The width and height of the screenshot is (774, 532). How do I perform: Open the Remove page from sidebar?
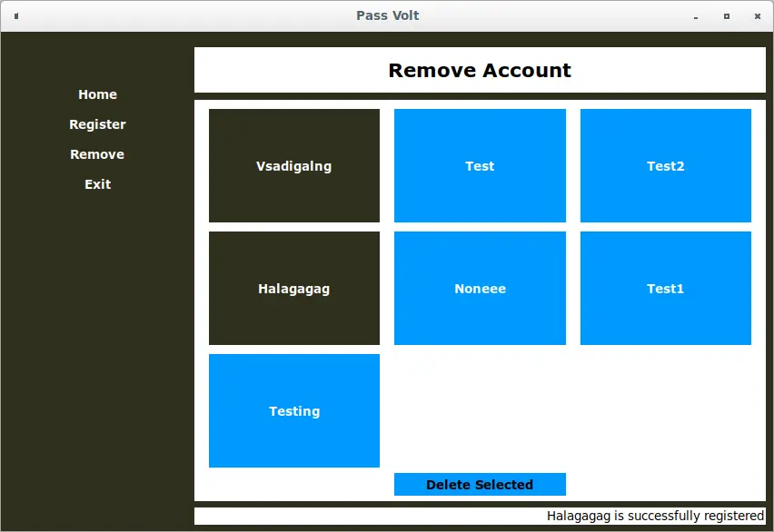97,153
